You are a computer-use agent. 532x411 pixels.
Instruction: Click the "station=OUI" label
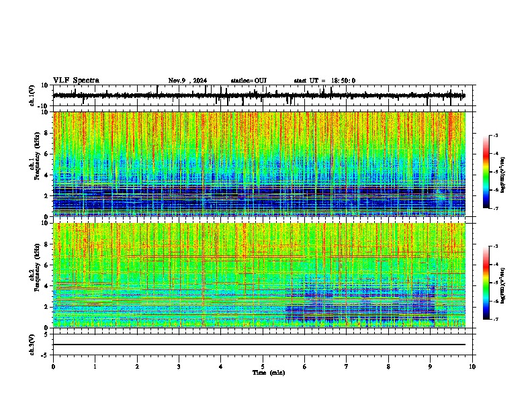click(249, 81)
